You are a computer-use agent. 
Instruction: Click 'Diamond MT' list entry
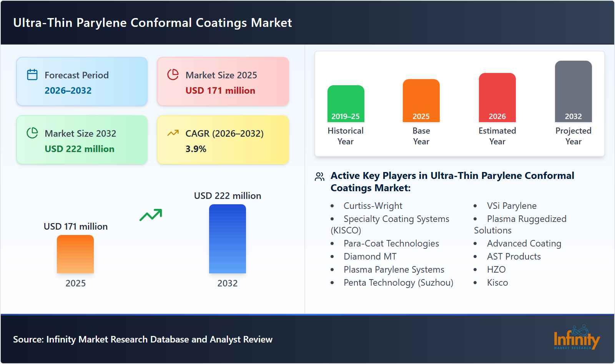tap(370, 256)
